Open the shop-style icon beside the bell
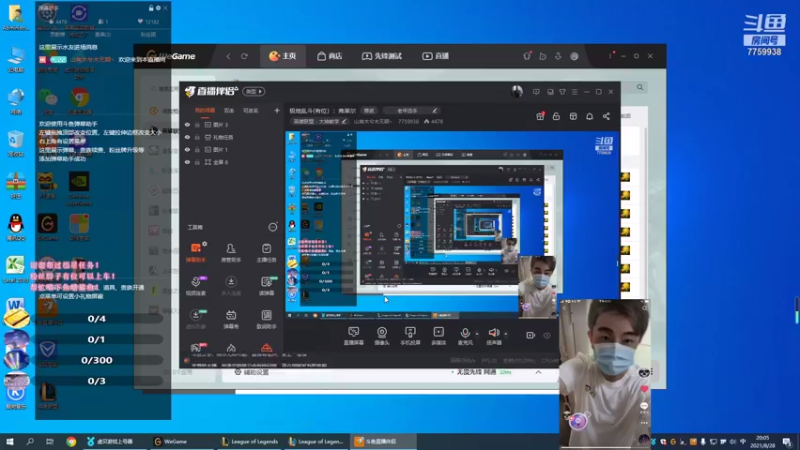800x450 pixels. [573, 116]
